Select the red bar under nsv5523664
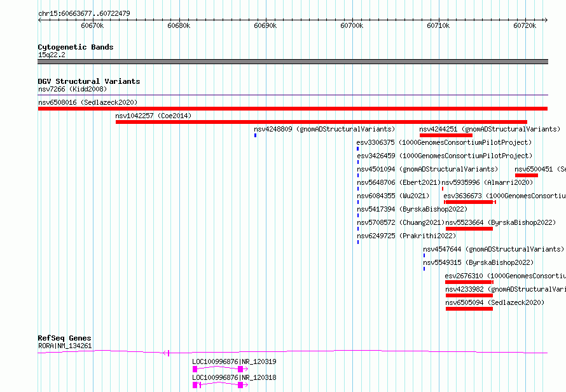This screenshot has width=566, height=392. point(469,229)
